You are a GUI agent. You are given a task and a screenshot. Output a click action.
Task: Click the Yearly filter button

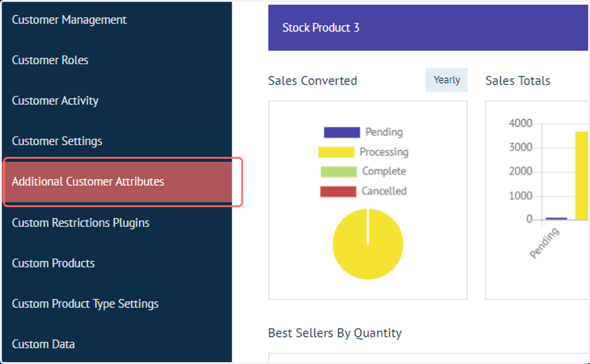click(x=446, y=80)
